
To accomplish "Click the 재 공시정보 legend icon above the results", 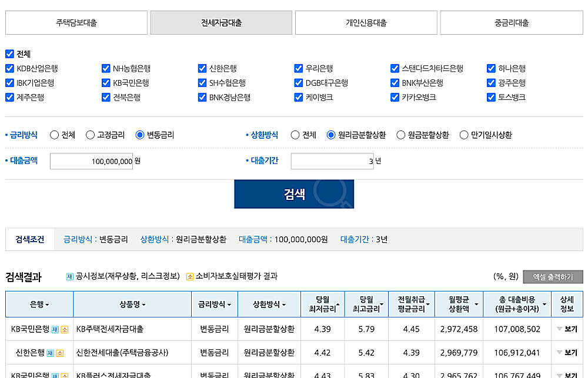I will 69,277.
